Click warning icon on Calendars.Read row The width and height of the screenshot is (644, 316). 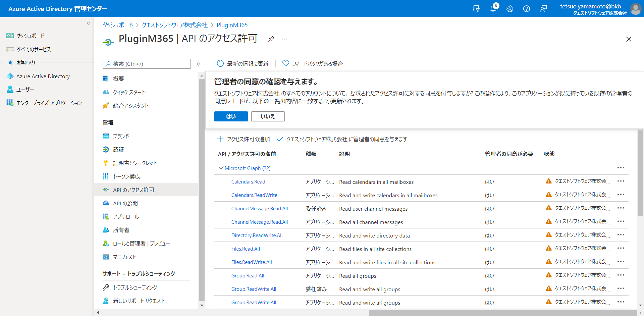coord(549,181)
